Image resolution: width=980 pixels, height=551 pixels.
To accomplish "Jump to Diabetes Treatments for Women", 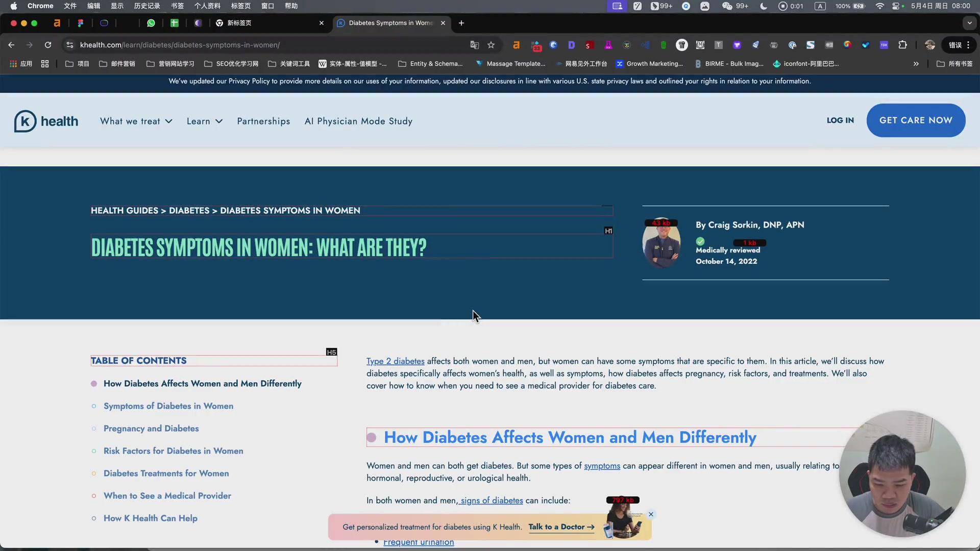I will click(166, 473).
